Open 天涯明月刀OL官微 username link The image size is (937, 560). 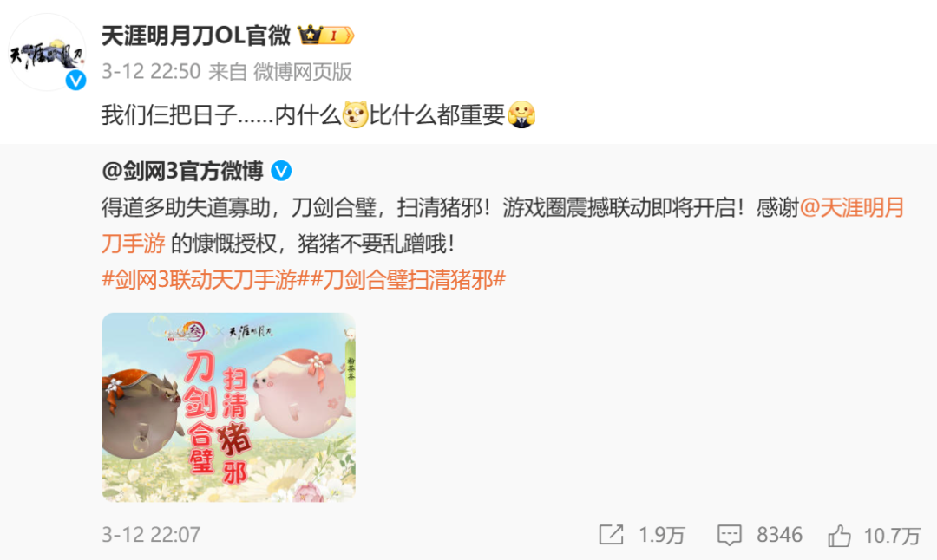196,36
